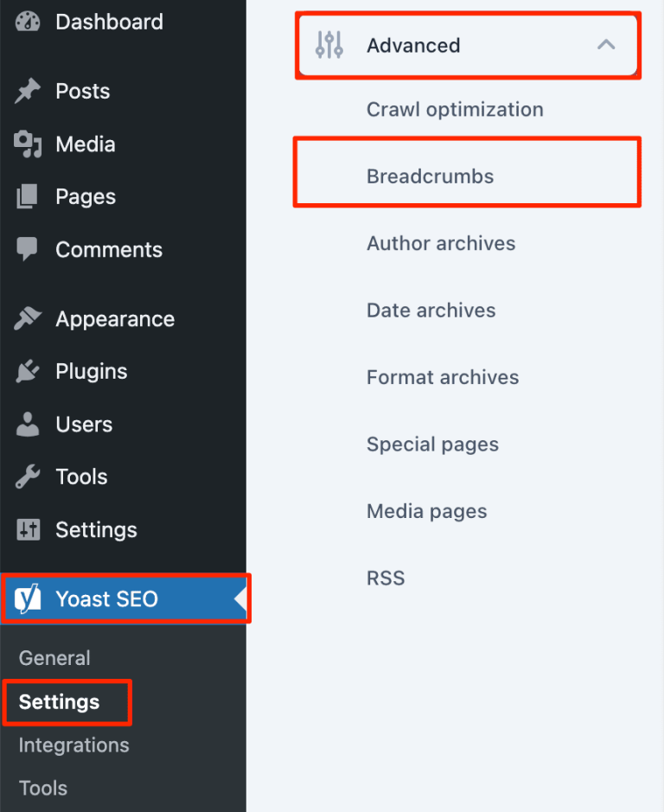Click the WordPress Settings gear icon
Image resolution: width=664 pixels, height=812 pixels.
click(27, 529)
